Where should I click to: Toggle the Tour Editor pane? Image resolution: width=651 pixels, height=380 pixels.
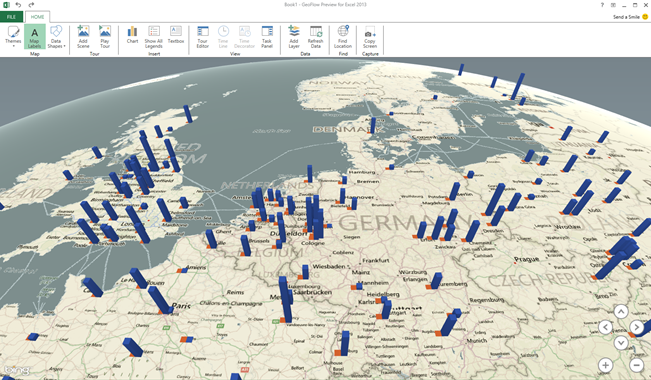pos(203,37)
